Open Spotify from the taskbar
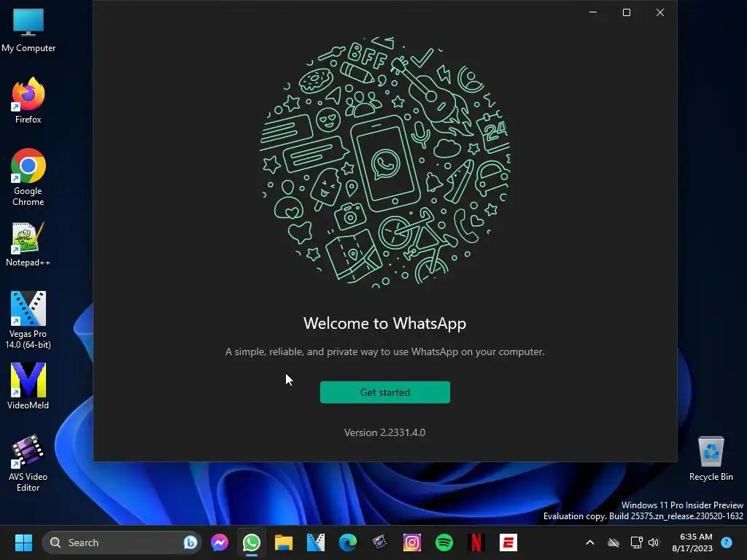 pyautogui.click(x=444, y=542)
